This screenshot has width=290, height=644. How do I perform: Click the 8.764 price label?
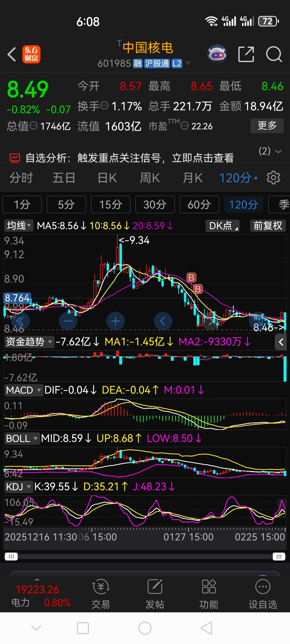point(17,298)
